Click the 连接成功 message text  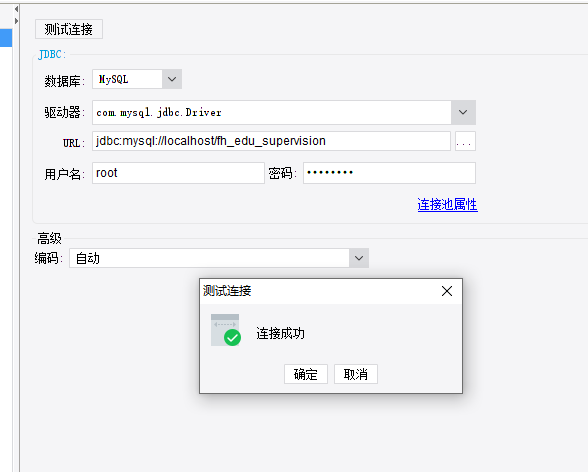280,333
